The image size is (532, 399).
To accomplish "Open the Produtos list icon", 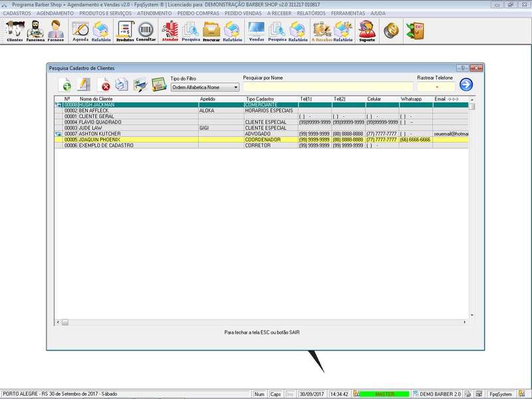I will point(125,31).
